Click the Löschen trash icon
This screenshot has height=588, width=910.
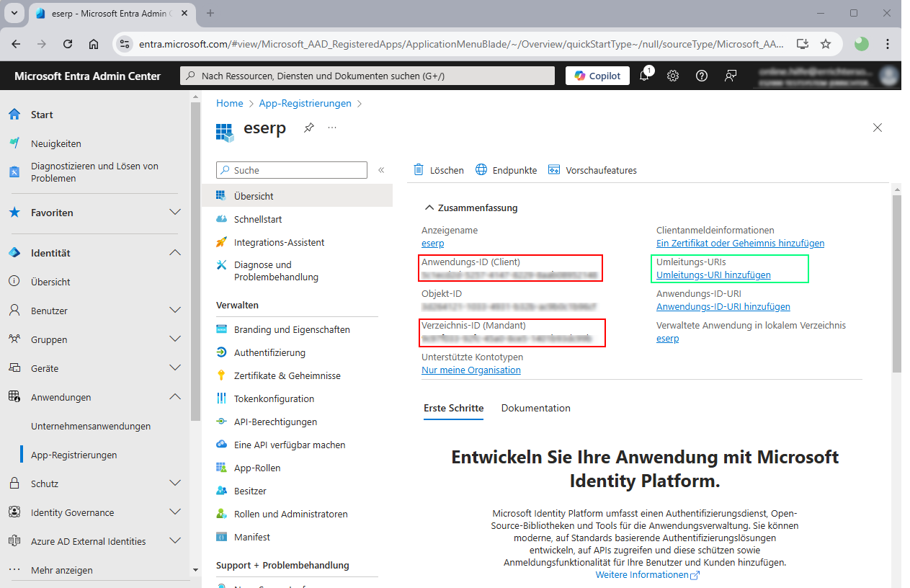click(419, 170)
